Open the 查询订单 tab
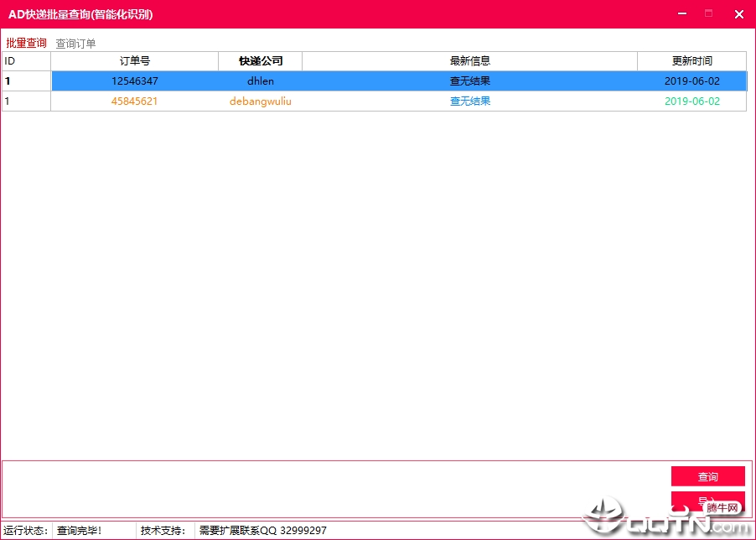756x540 pixels. click(75, 44)
